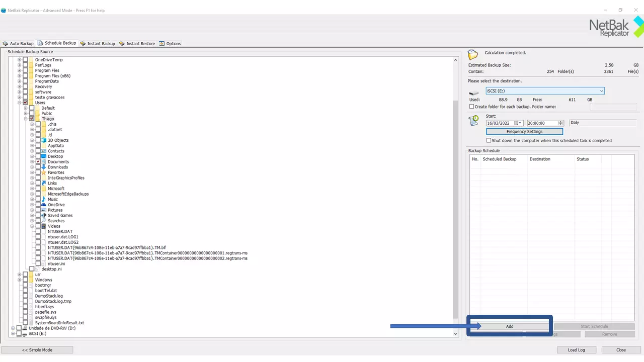Click the iSCSI (E:) drive icon in tree
Screen dimensions: 644x362
pyautogui.click(x=25, y=334)
